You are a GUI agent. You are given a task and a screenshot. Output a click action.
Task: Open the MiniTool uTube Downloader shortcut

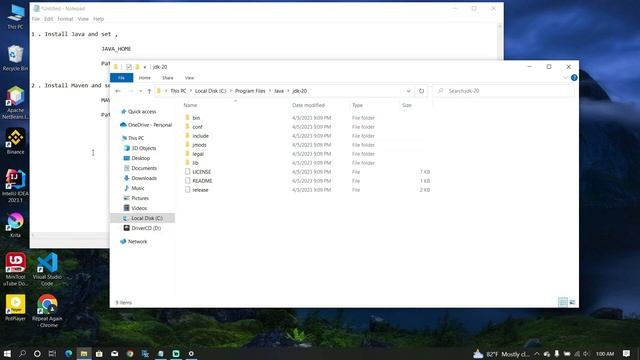tap(16, 269)
